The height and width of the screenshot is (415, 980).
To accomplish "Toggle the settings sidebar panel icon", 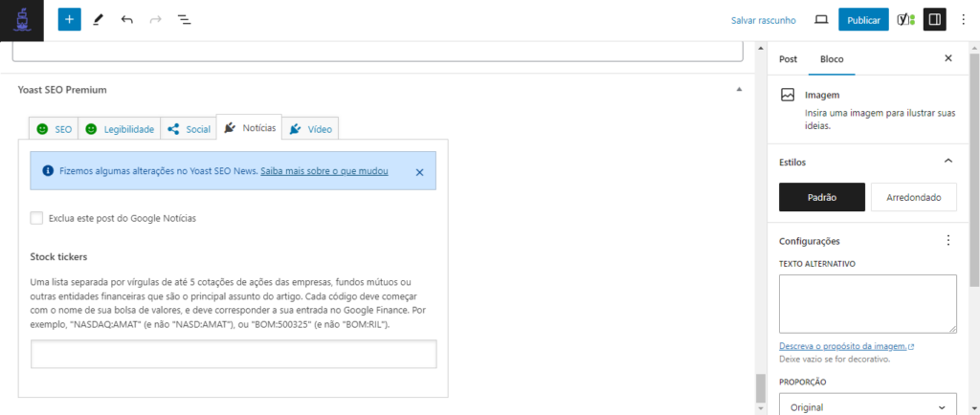I will [x=935, y=20].
